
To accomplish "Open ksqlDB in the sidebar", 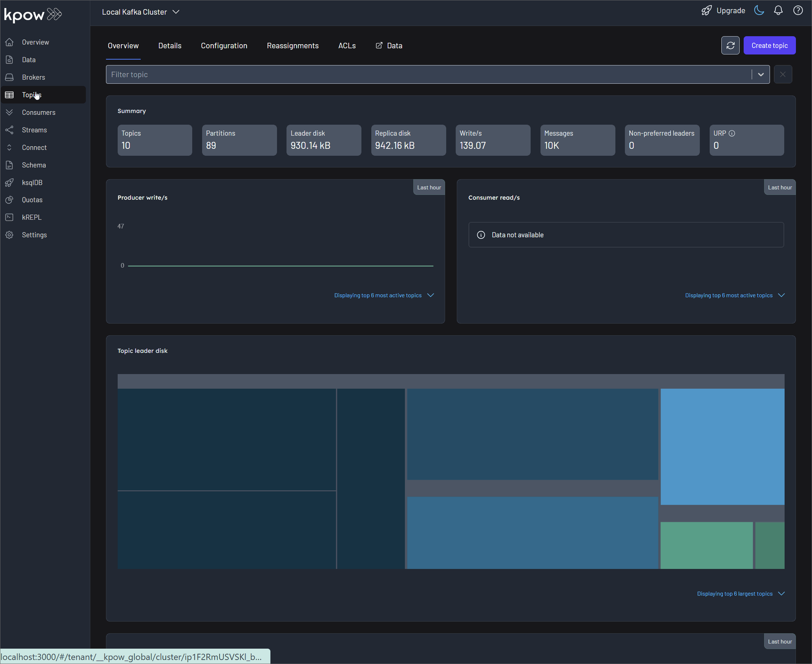I will click(32, 183).
